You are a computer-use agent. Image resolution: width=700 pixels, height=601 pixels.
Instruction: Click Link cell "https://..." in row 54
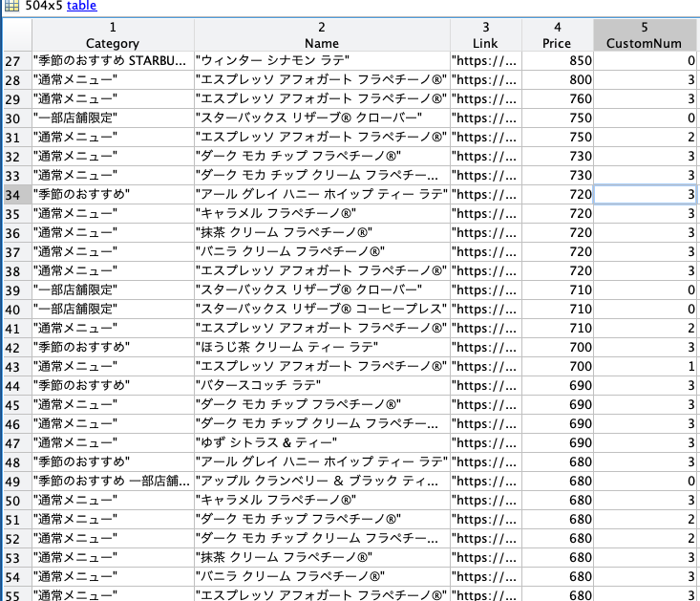(486, 577)
